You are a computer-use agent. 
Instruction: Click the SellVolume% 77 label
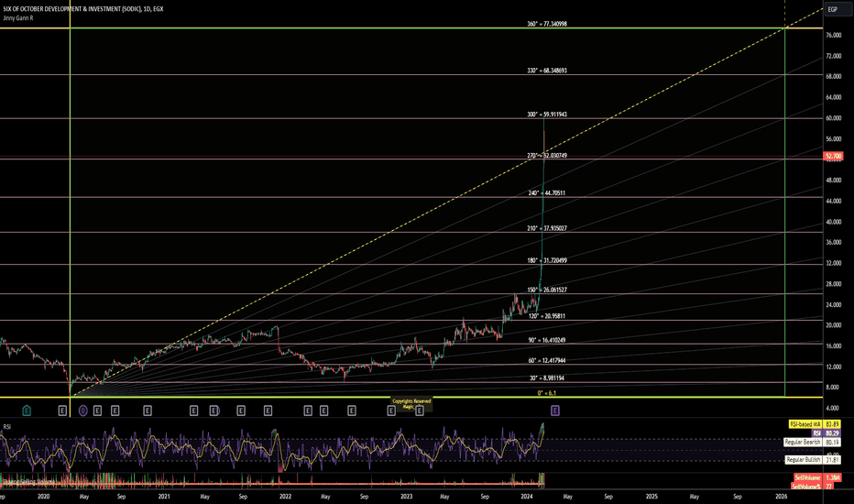pyautogui.click(x=812, y=486)
